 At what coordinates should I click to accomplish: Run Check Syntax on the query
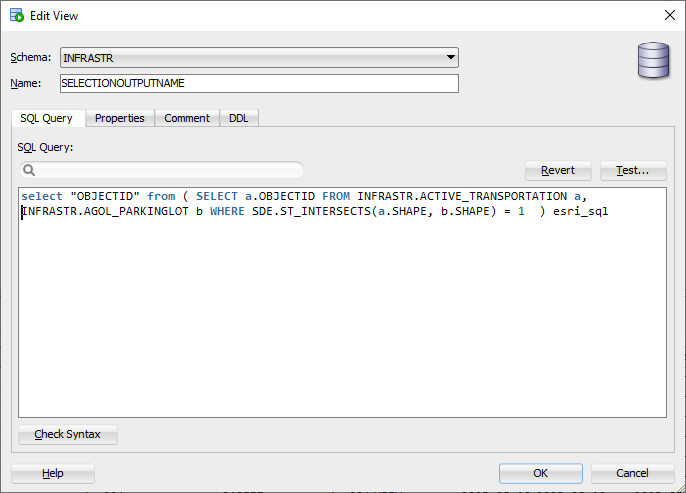tap(68, 435)
